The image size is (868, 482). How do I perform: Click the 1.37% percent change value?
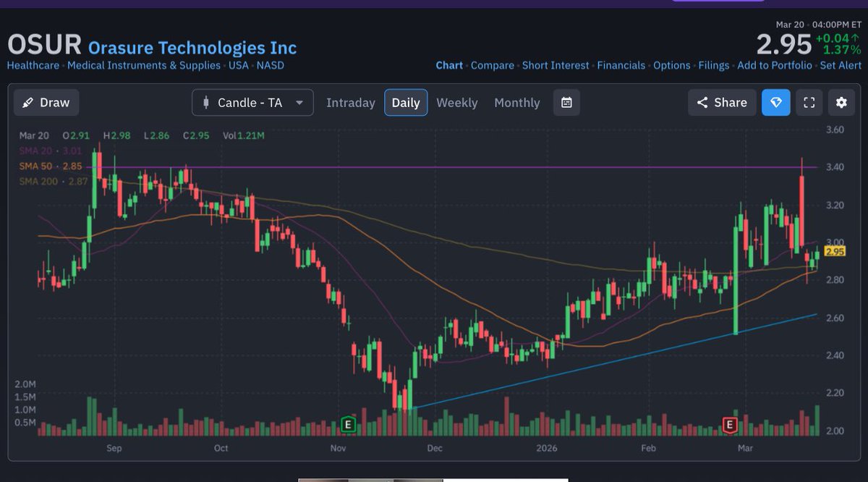coord(842,50)
